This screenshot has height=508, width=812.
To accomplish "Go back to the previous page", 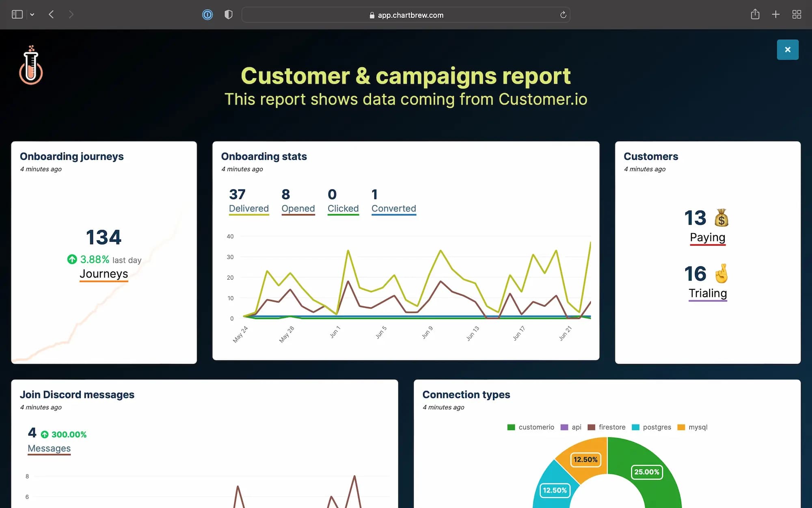I will [x=51, y=15].
